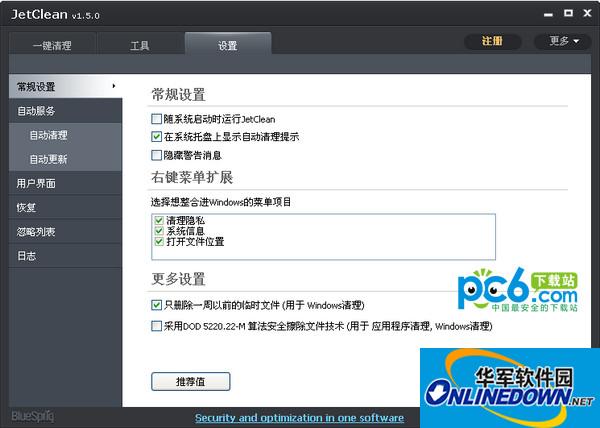Select the 设置 tab

(228, 45)
